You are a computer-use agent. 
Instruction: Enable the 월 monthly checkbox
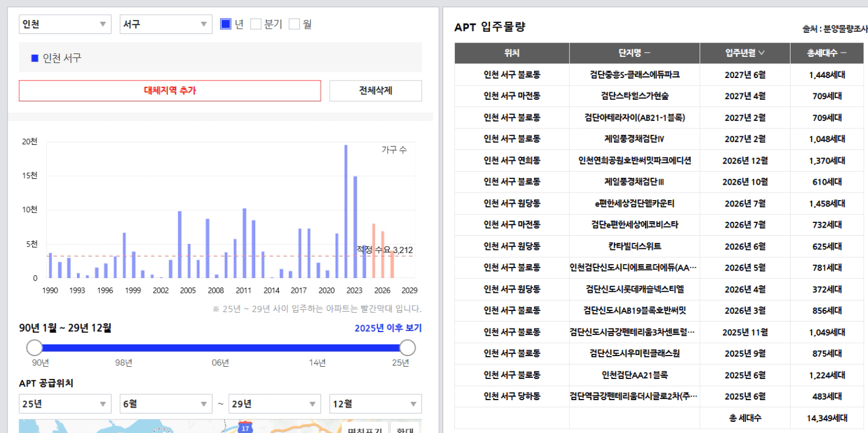pos(295,24)
